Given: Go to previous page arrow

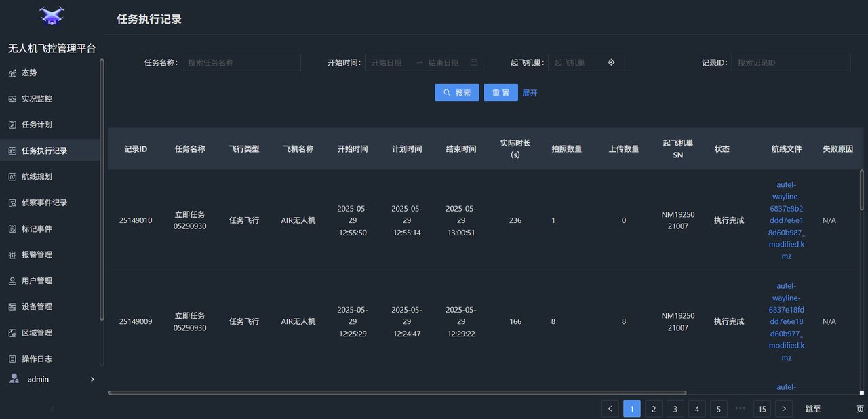Looking at the screenshot, I should coord(610,409).
